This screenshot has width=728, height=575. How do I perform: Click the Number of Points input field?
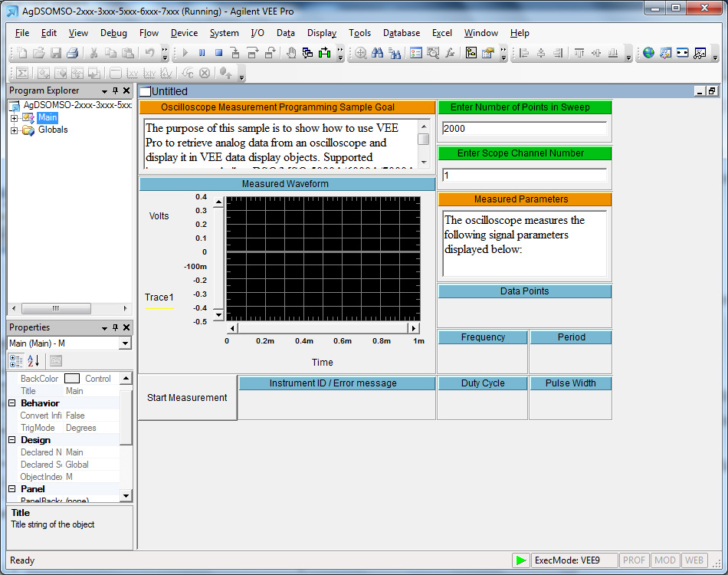click(x=524, y=129)
